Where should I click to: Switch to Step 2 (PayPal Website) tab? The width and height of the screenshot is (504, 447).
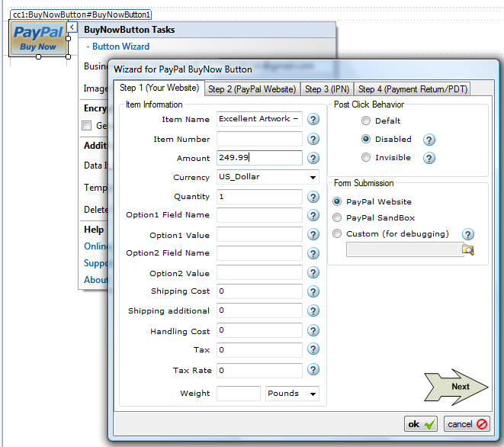pos(252,89)
